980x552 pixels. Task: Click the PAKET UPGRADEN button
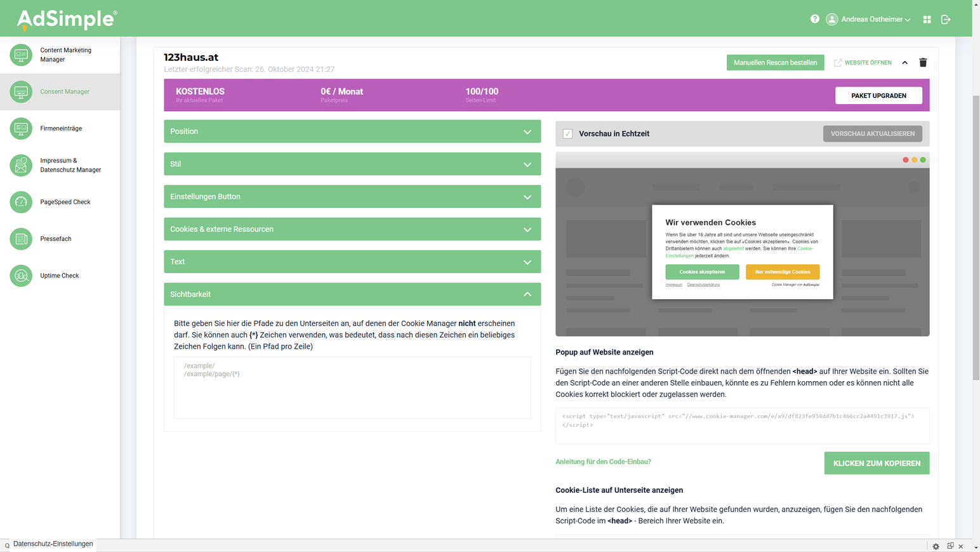coord(878,95)
